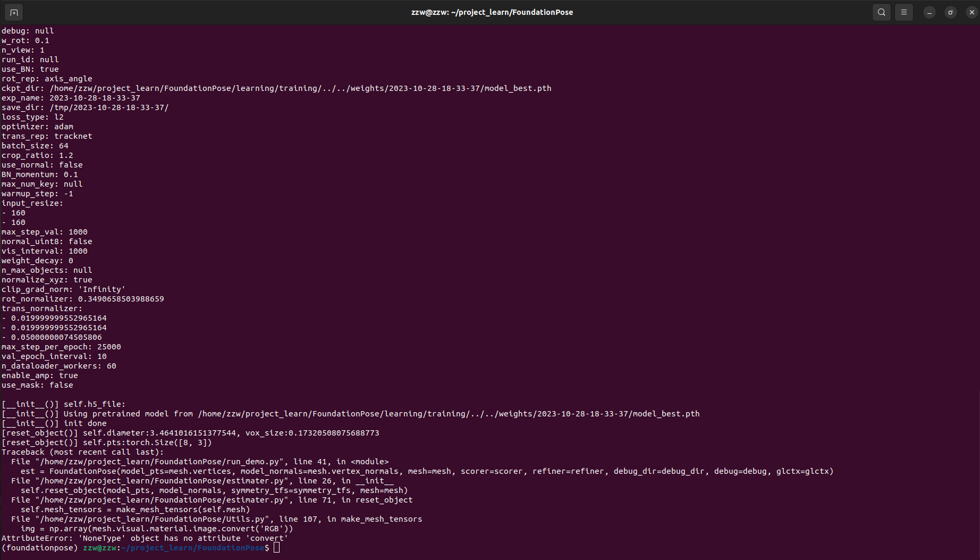Click the line 'input_resize:'

pyautogui.click(x=32, y=203)
